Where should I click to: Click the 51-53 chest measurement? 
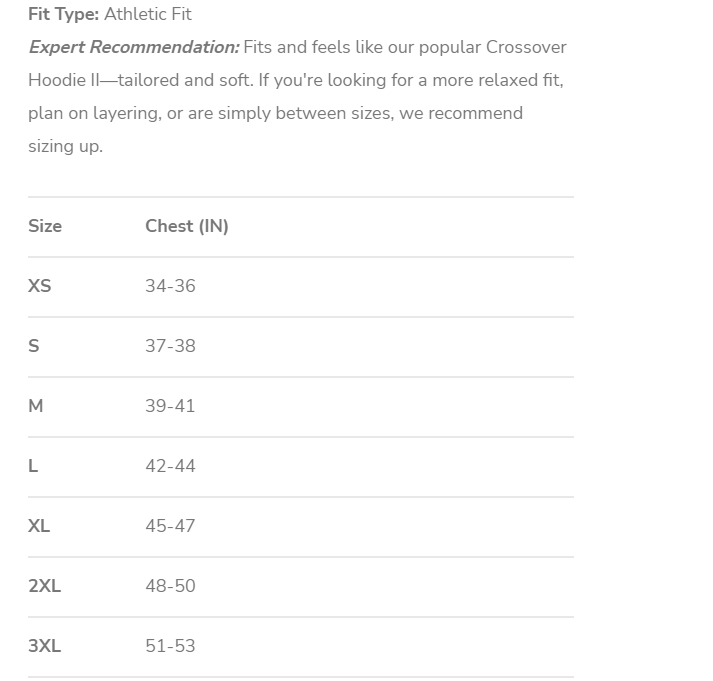click(x=170, y=646)
